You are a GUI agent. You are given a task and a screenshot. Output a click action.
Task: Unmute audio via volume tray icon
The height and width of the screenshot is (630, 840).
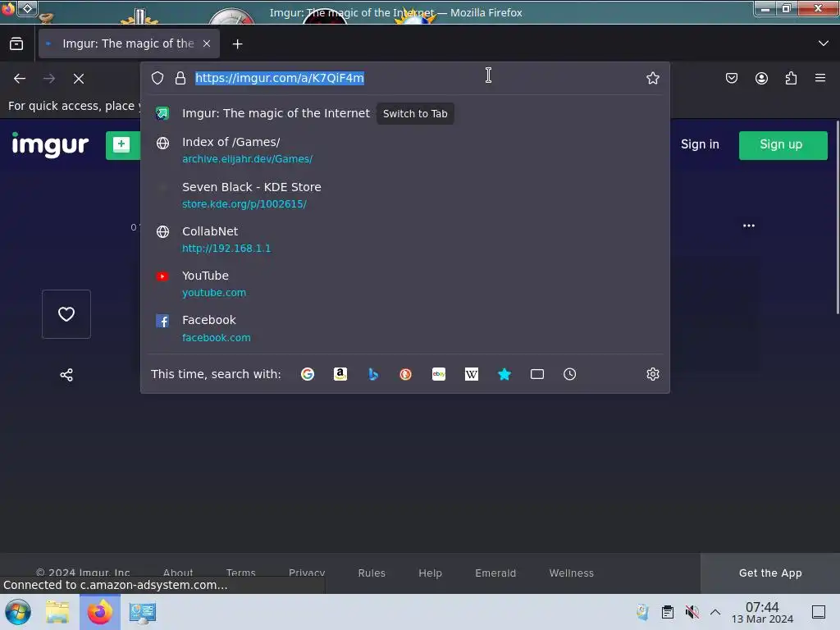click(692, 612)
